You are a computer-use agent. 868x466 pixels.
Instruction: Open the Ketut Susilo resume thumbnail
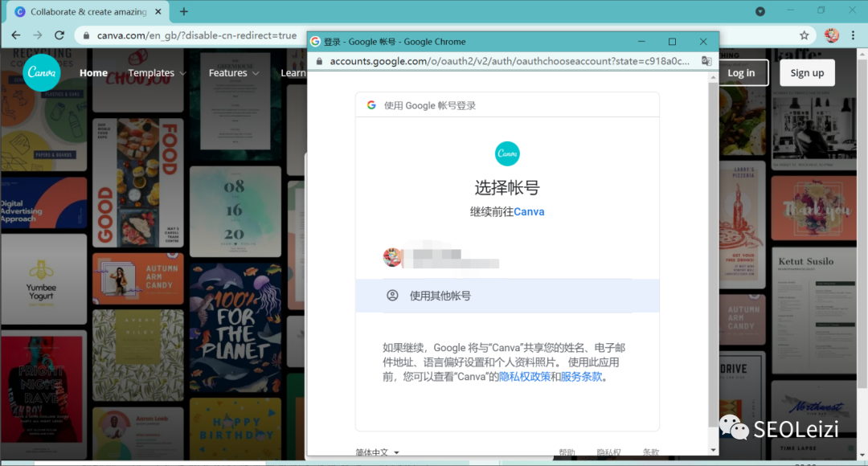pyautogui.click(x=813, y=310)
